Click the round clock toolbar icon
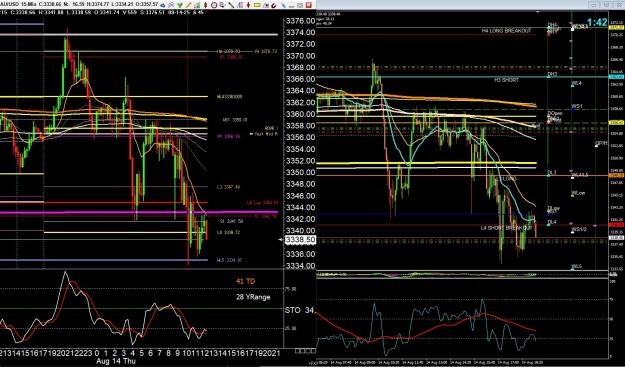Viewport: 625px width, 367px height. 214,5
